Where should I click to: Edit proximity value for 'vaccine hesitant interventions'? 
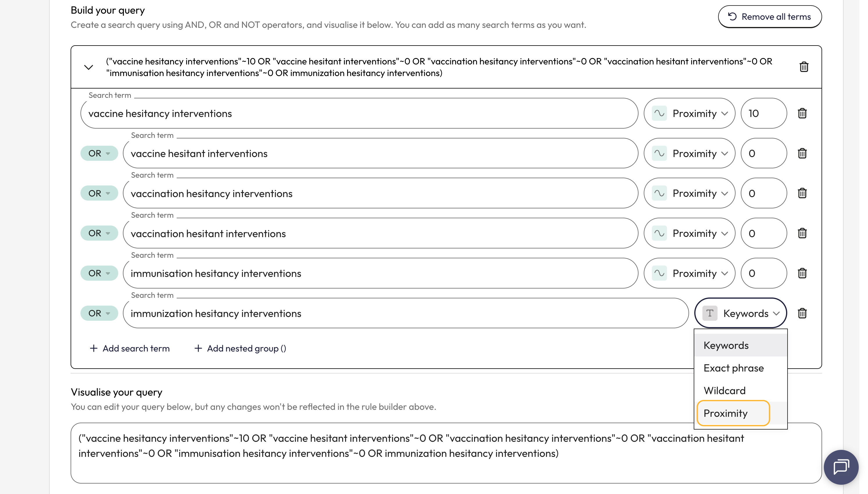coord(763,153)
